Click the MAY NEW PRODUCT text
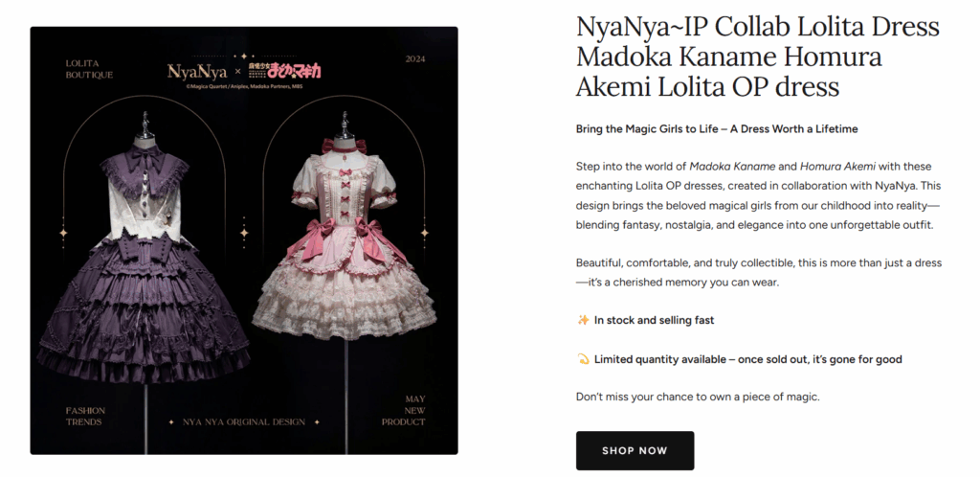This screenshot has width=980, height=477. click(404, 410)
